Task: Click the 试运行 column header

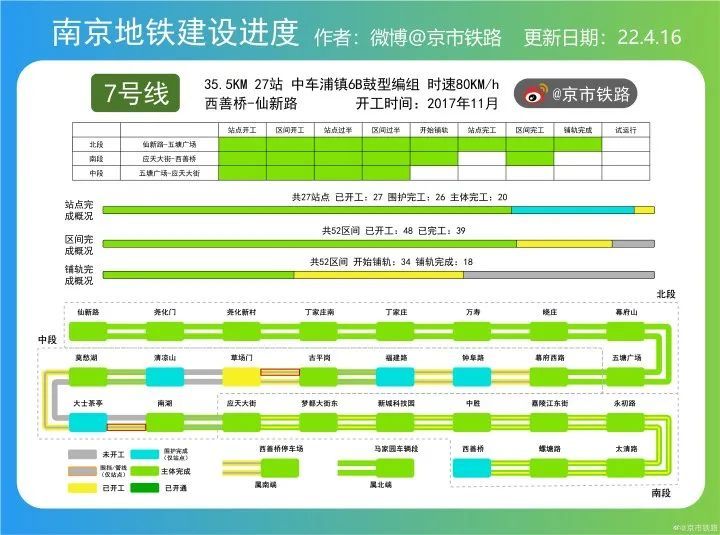Action: coord(626,130)
